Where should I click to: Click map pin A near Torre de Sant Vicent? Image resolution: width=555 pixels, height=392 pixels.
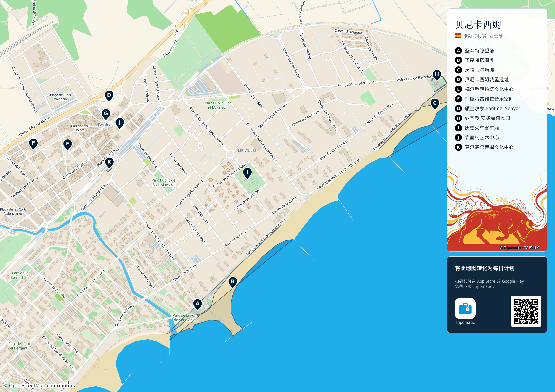pyautogui.click(x=198, y=304)
